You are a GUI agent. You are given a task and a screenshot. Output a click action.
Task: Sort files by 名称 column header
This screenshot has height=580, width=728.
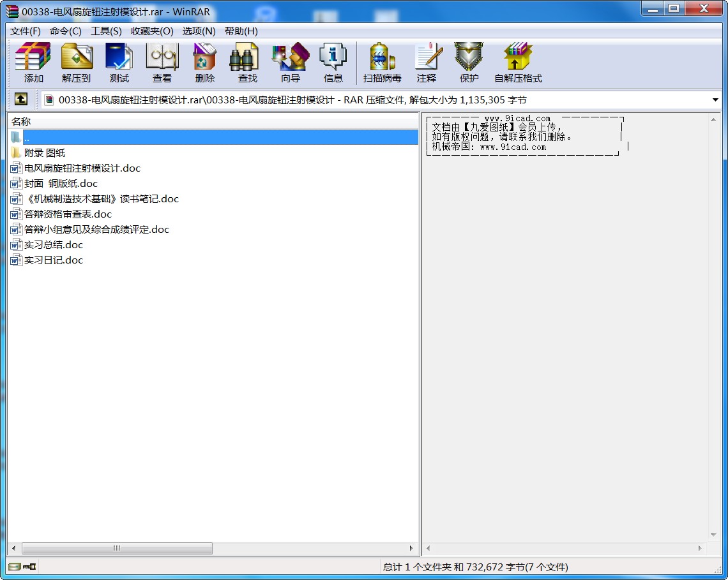pos(21,121)
